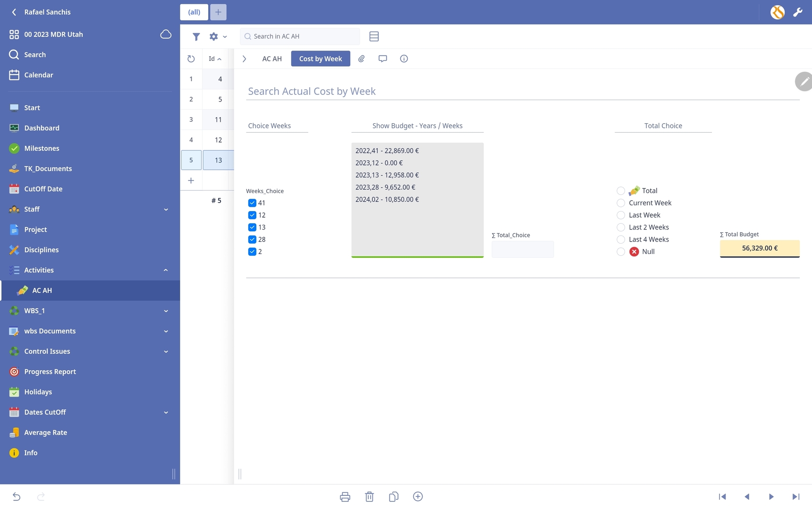Click the trash delete icon

369,497
